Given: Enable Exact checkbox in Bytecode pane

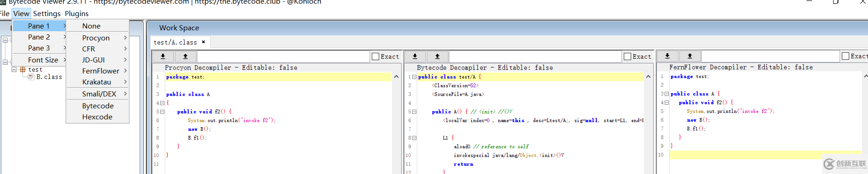Looking at the screenshot, I should (x=627, y=56).
